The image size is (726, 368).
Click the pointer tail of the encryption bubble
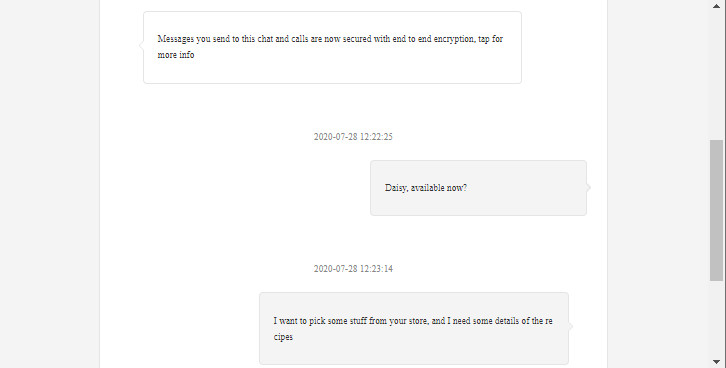coord(141,45)
